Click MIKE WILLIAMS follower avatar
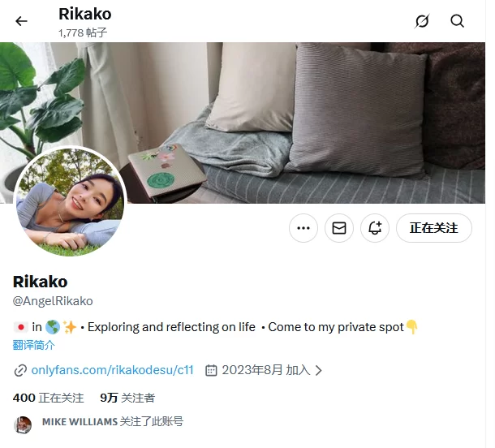The image size is (495, 448). tap(23, 424)
